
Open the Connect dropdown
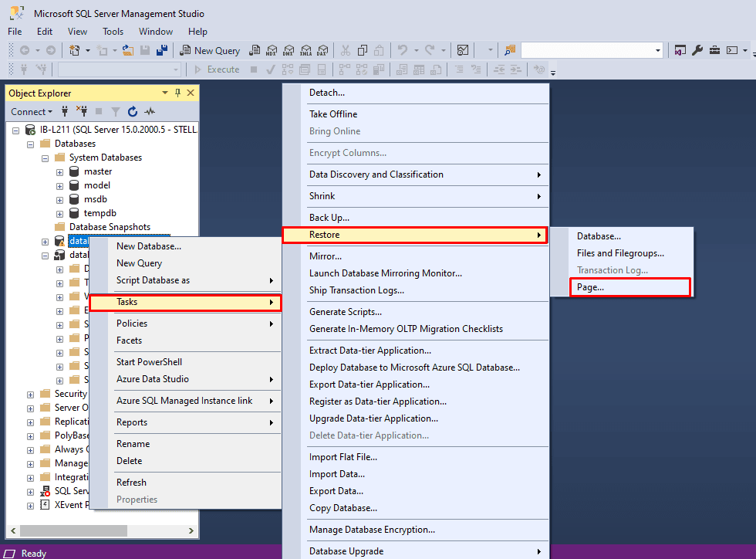click(x=32, y=111)
